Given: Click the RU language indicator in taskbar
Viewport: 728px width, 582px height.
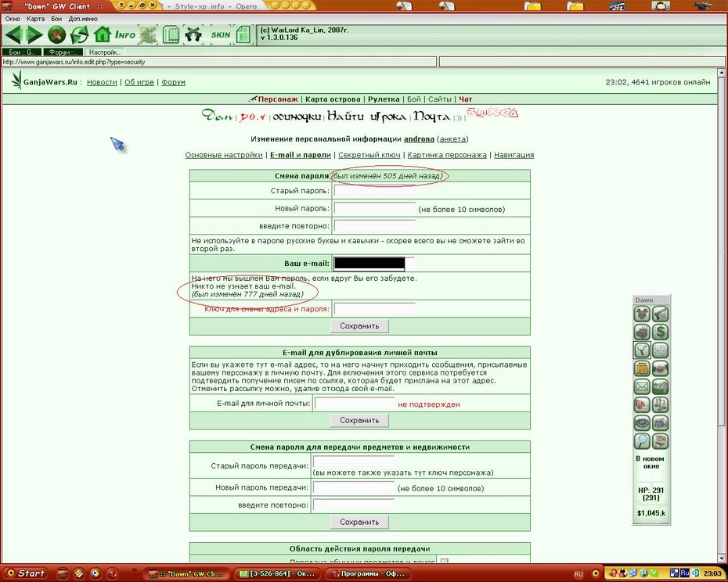Looking at the screenshot, I should (x=578, y=574).
